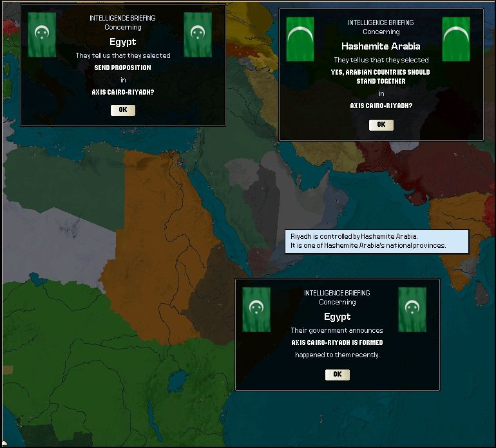Click 'Axis Cairo-Riyadh?' text in Egypt Send Proposition briefing
This screenshot has width=496, height=448.
pyautogui.click(x=123, y=92)
